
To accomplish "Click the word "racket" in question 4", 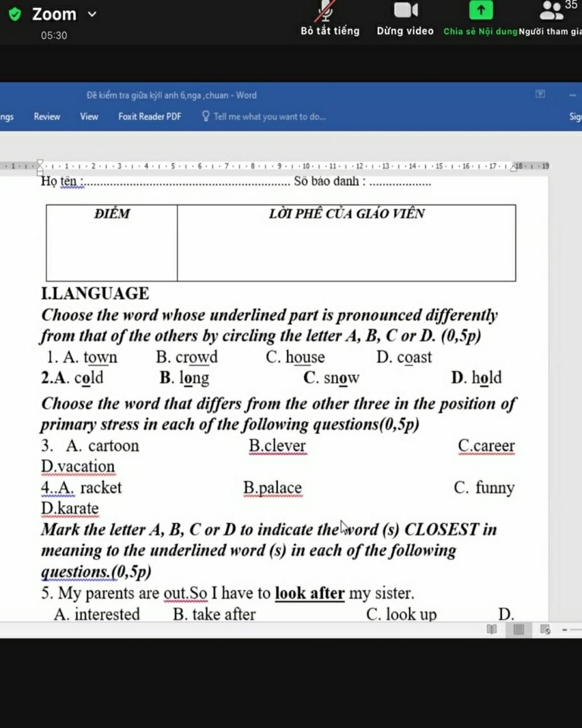I will [101, 488].
